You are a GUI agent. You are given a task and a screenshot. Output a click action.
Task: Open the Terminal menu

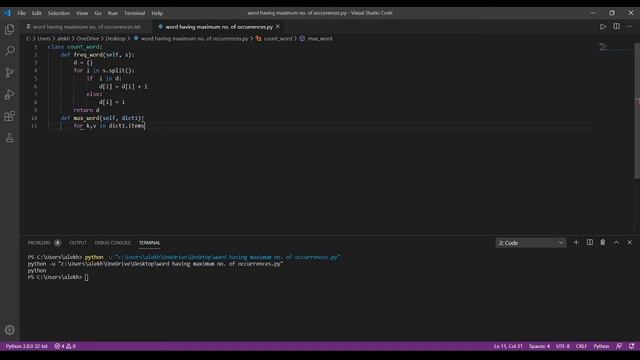pyautogui.click(x=134, y=13)
